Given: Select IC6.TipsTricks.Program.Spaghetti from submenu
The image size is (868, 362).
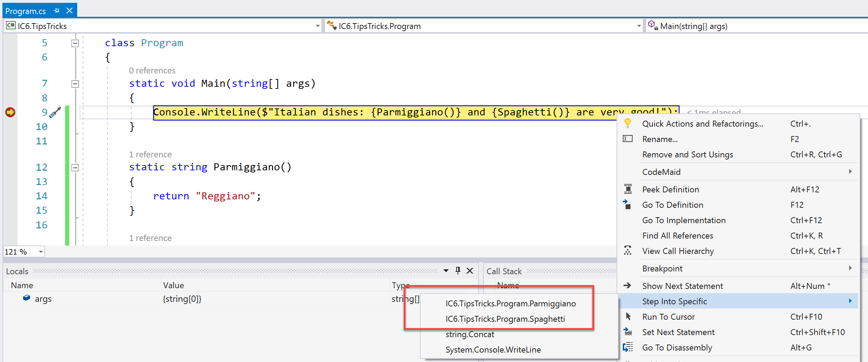Looking at the screenshot, I should (x=505, y=319).
